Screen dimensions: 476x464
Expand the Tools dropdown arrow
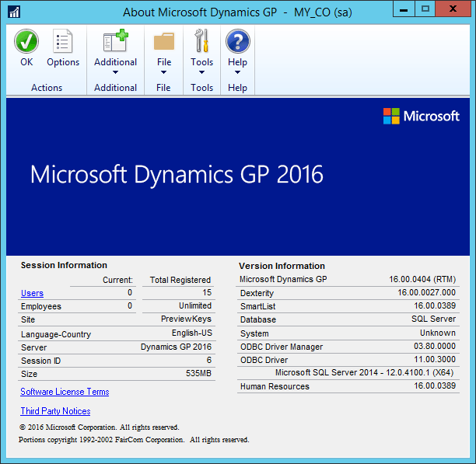[x=201, y=72]
